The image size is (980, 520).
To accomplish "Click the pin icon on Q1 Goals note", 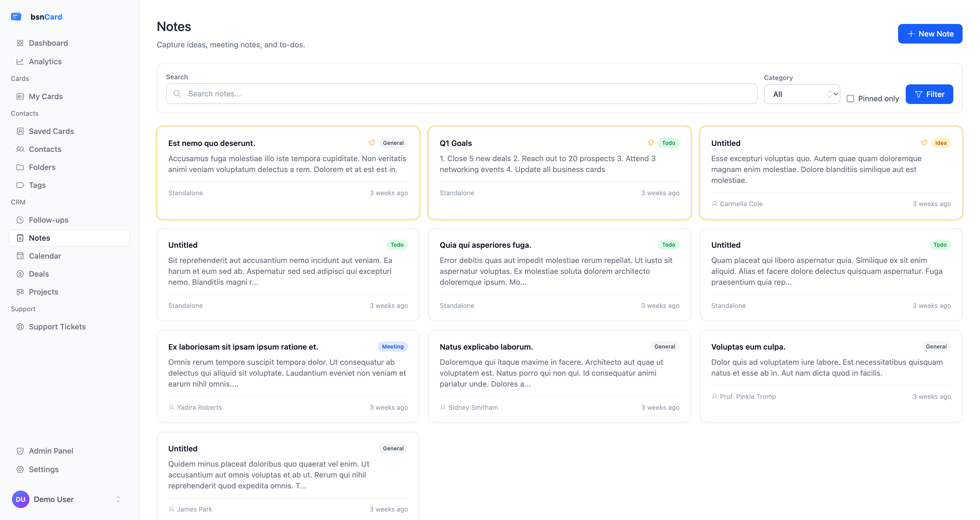I will [651, 143].
